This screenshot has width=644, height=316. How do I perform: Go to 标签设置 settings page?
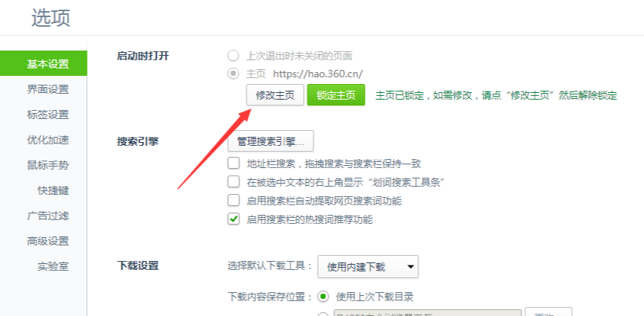[48, 115]
